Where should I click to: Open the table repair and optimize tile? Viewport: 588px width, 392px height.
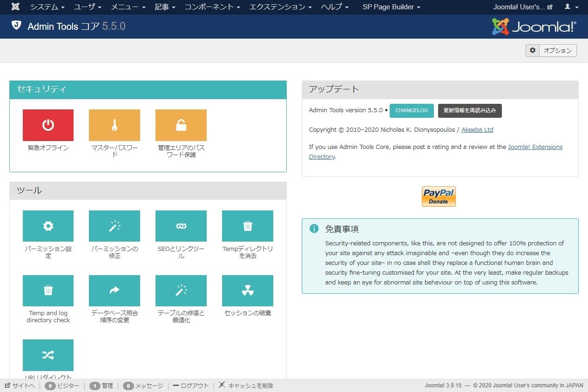point(181,291)
